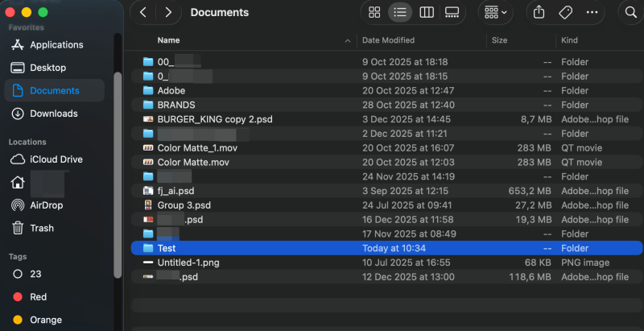644x331 pixels.
Task: Switch to list view
Action: [x=399, y=12]
